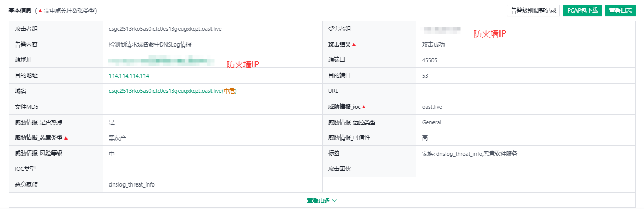
Task: Click red triangle in 基本信息 header note
Action: point(40,10)
